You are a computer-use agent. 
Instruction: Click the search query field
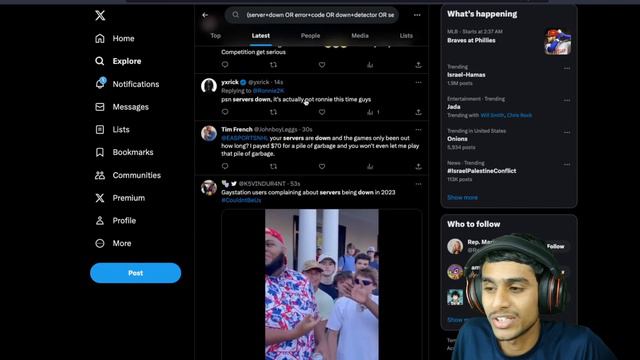312,15
